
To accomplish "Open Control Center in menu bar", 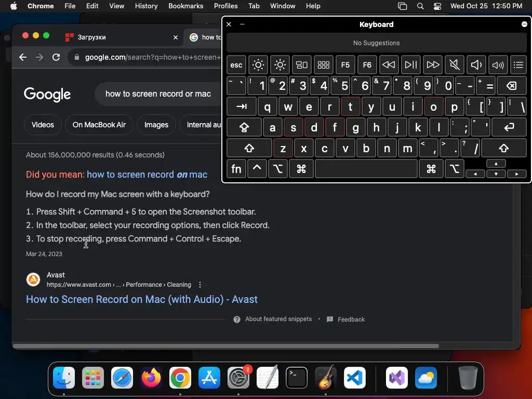I will tap(437, 6).
